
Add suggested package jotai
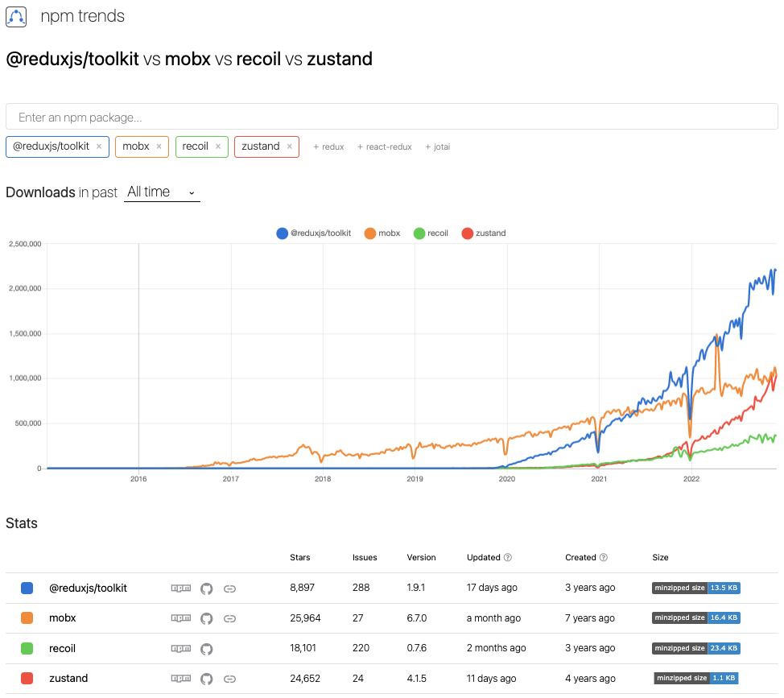(x=438, y=147)
